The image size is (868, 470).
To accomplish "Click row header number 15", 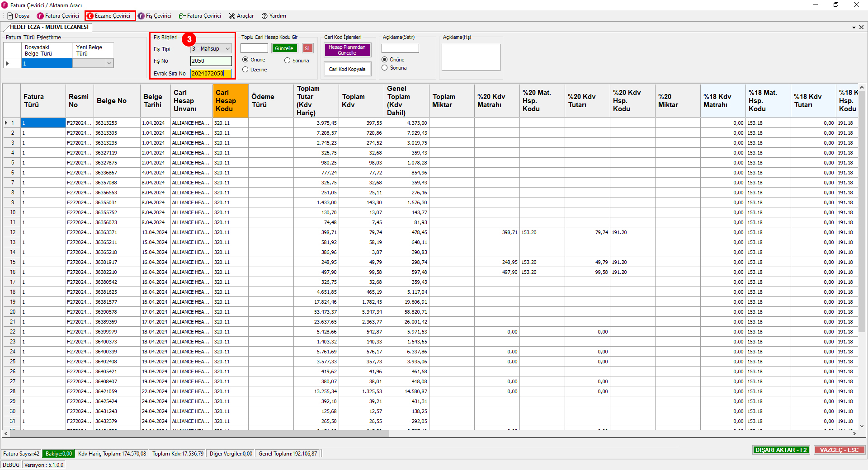I will tap(12, 262).
